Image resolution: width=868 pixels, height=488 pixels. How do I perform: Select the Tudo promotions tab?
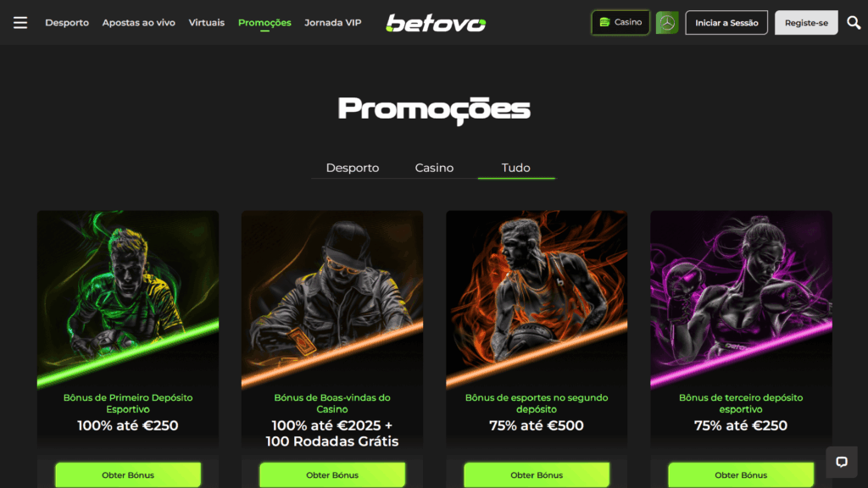pyautogui.click(x=516, y=168)
